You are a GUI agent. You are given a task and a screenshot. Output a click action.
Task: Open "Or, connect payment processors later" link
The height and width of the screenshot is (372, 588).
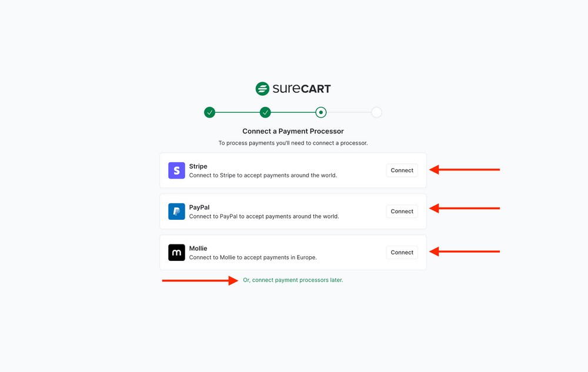tap(293, 280)
